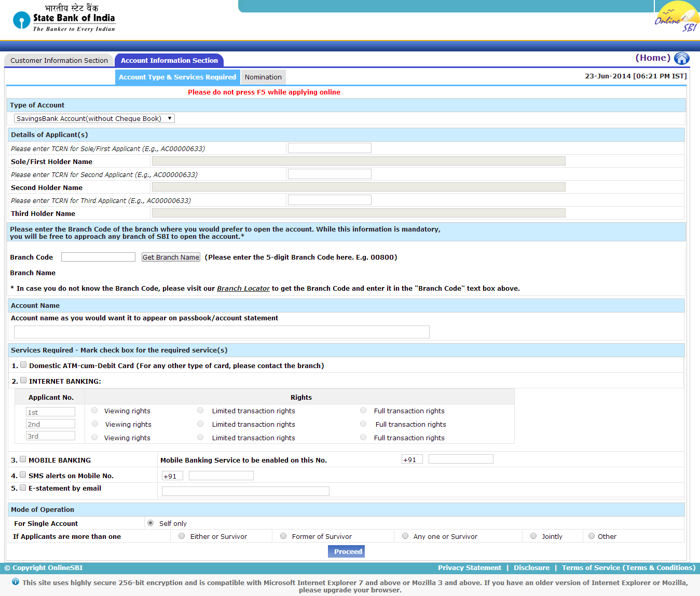The image size is (700, 596).
Task: Click the State Bank of India logo
Action: point(64,19)
